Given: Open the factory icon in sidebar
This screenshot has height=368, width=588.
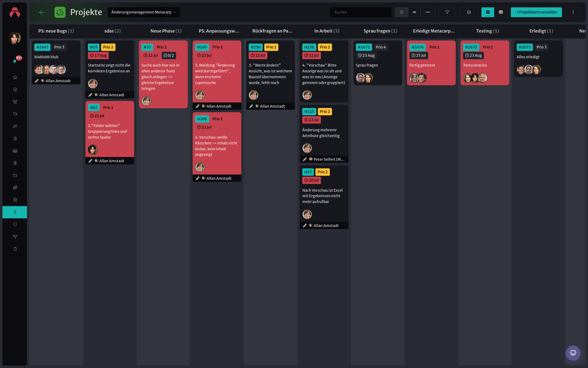Looking at the screenshot, I should click(x=15, y=175).
